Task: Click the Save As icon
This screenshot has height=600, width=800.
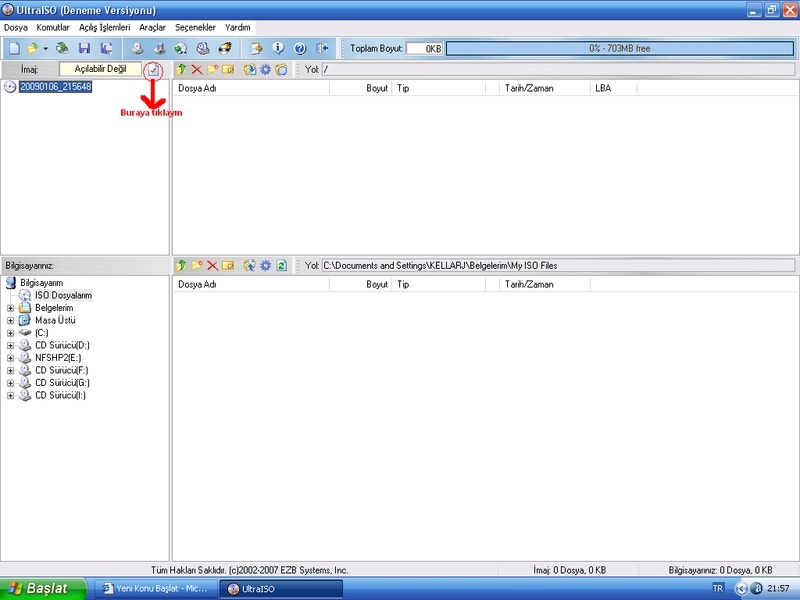Action: tap(106, 48)
